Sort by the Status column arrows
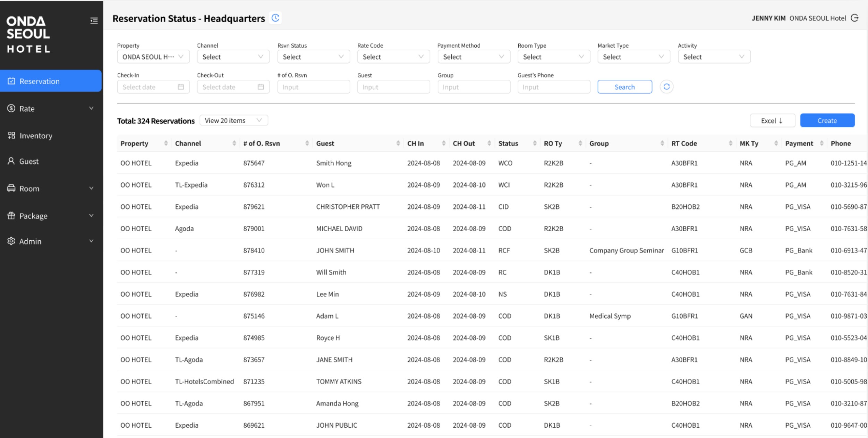The width and height of the screenshot is (868, 438). click(x=535, y=143)
